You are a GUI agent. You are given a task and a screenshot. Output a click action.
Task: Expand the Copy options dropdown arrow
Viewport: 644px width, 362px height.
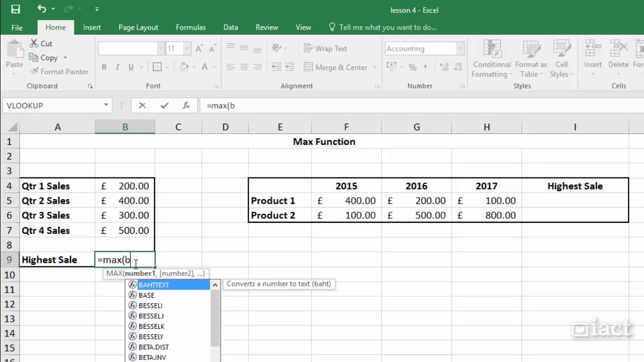[x=65, y=58]
